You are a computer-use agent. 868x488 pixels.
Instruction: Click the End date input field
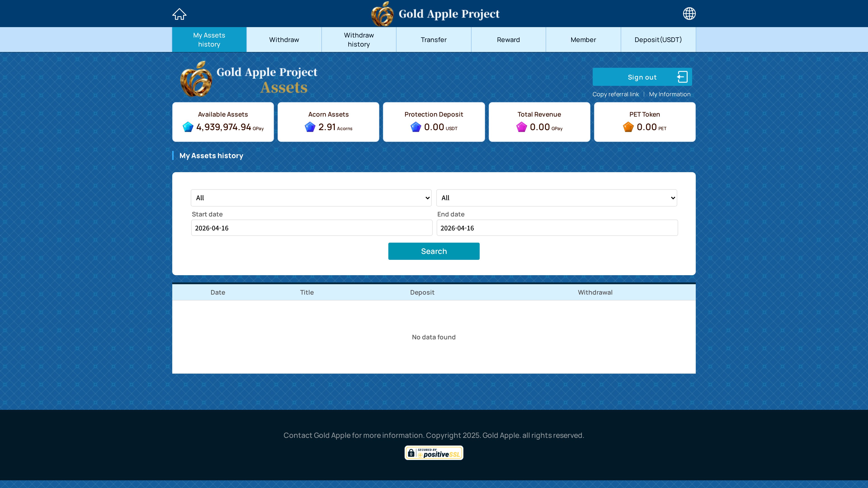pos(557,228)
